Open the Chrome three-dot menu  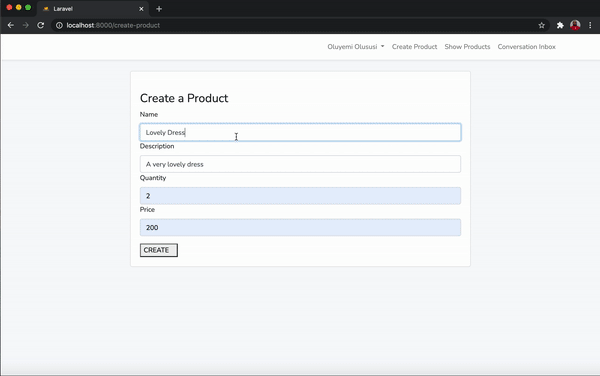coord(590,25)
